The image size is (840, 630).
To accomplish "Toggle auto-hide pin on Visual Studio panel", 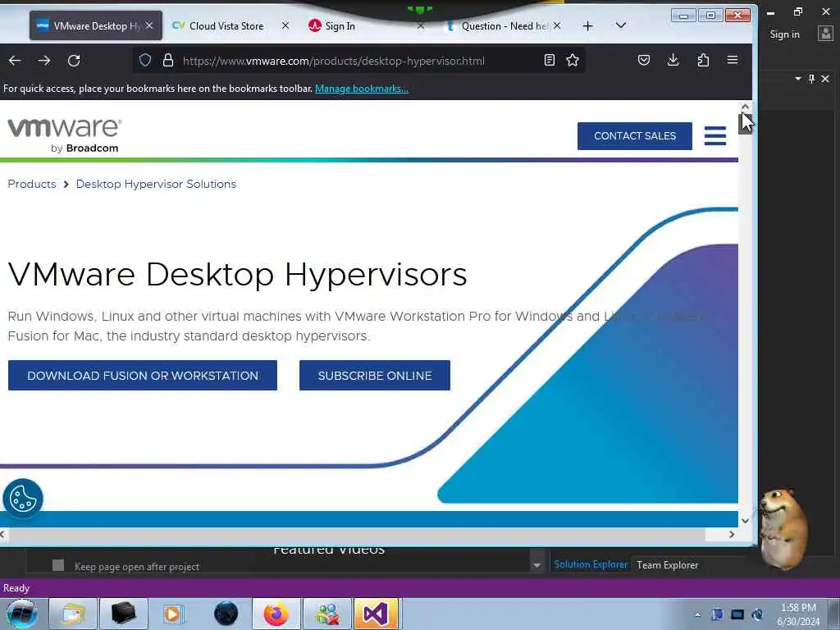I will [x=811, y=79].
